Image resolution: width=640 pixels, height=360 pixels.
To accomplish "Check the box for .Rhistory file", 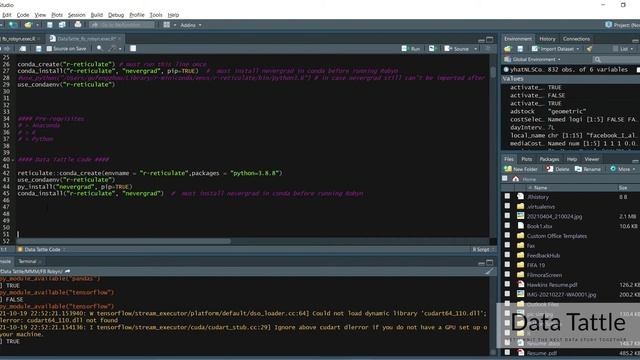I will (507, 196).
